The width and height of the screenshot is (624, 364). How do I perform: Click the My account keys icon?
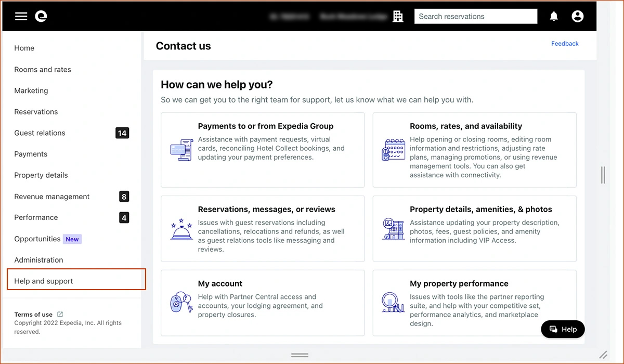(181, 302)
